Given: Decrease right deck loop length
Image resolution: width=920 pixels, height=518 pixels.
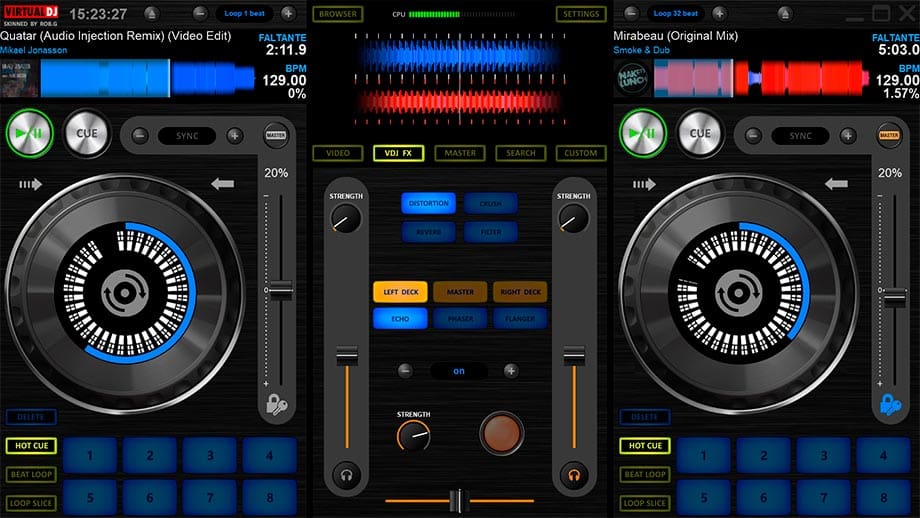Looking at the screenshot, I should [x=631, y=13].
